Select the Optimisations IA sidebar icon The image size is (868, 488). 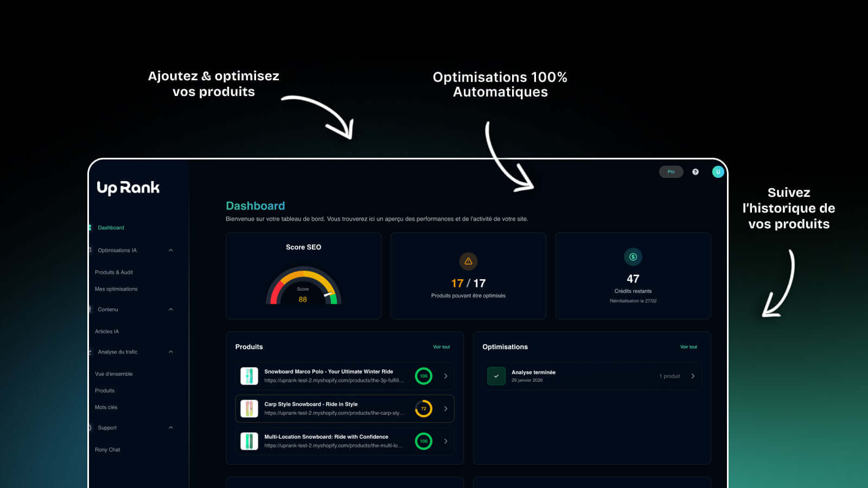89,250
